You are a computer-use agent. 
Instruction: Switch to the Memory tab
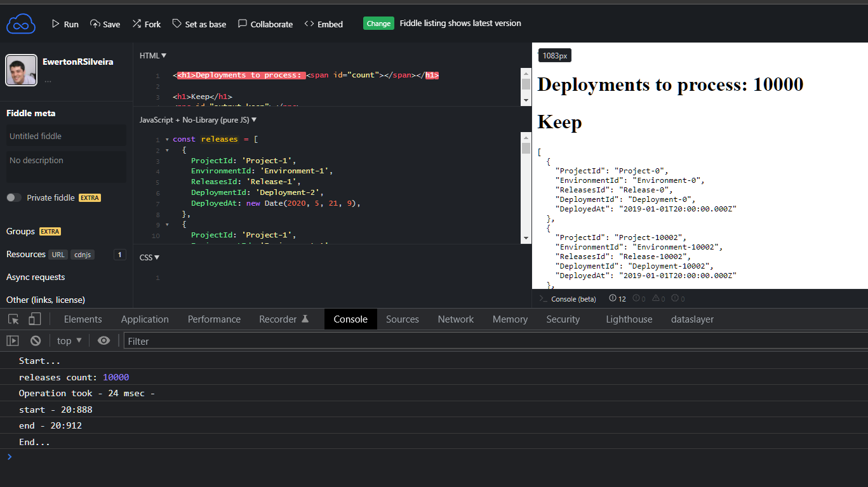(510, 319)
